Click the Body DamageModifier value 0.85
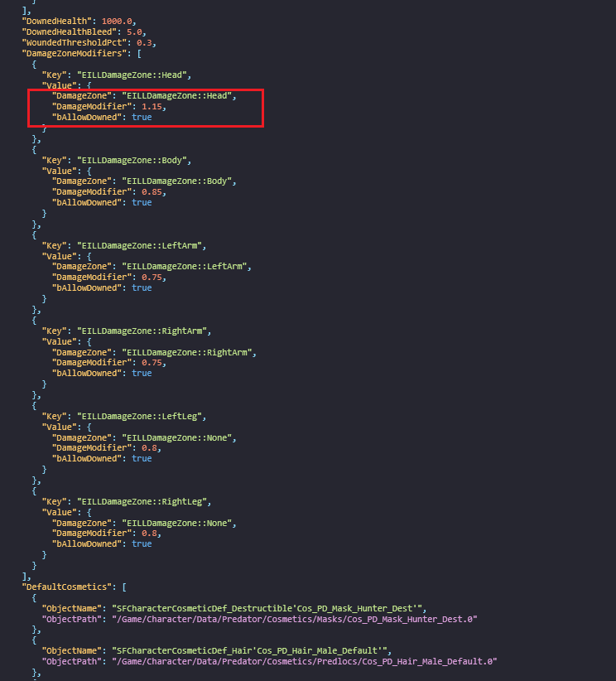The height and width of the screenshot is (681, 616). point(152,191)
